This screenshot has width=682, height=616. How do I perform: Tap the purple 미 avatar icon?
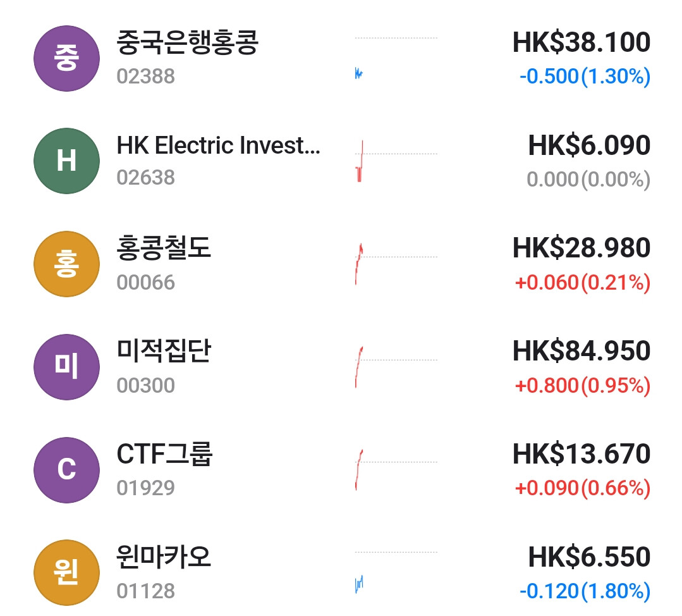click(66, 367)
